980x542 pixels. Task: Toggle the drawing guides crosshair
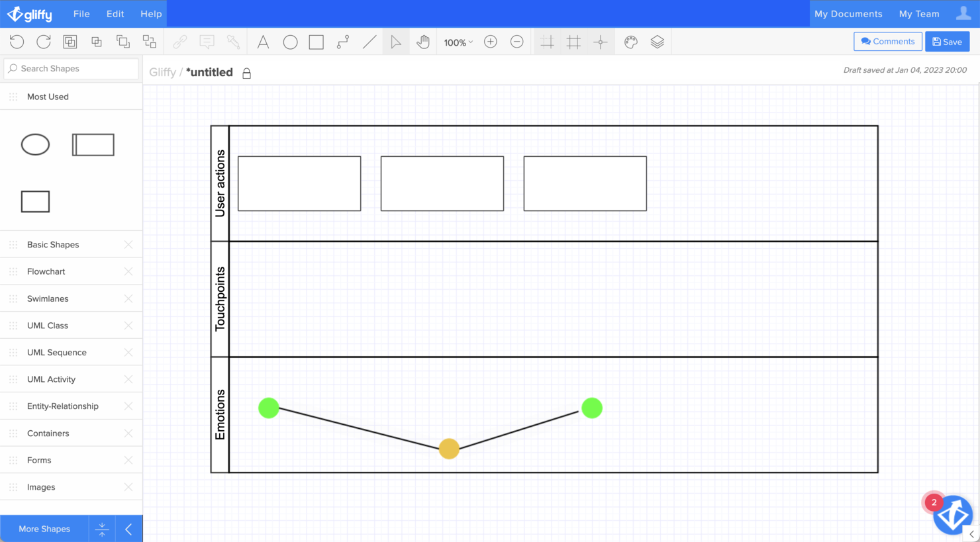601,42
